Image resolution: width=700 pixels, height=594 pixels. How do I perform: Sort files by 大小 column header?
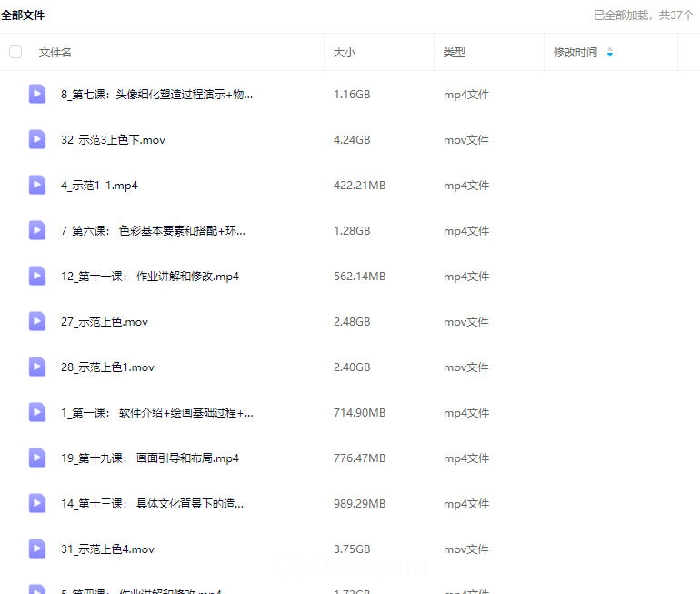point(345,53)
